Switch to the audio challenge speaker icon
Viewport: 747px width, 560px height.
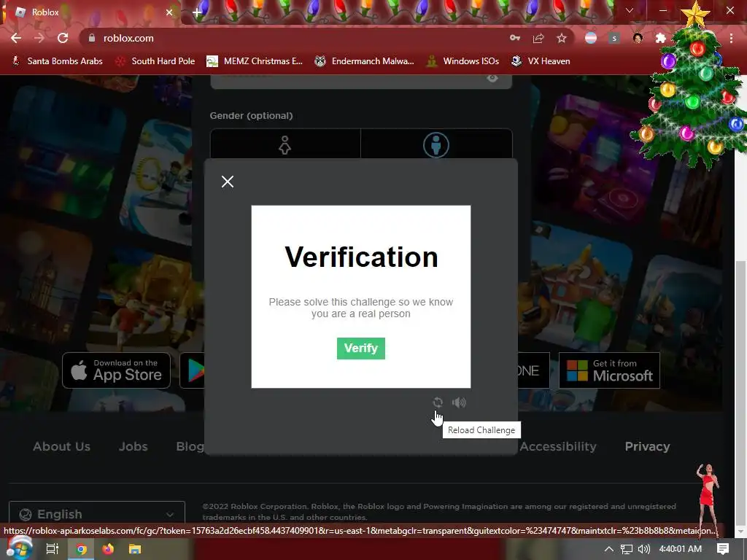click(459, 402)
